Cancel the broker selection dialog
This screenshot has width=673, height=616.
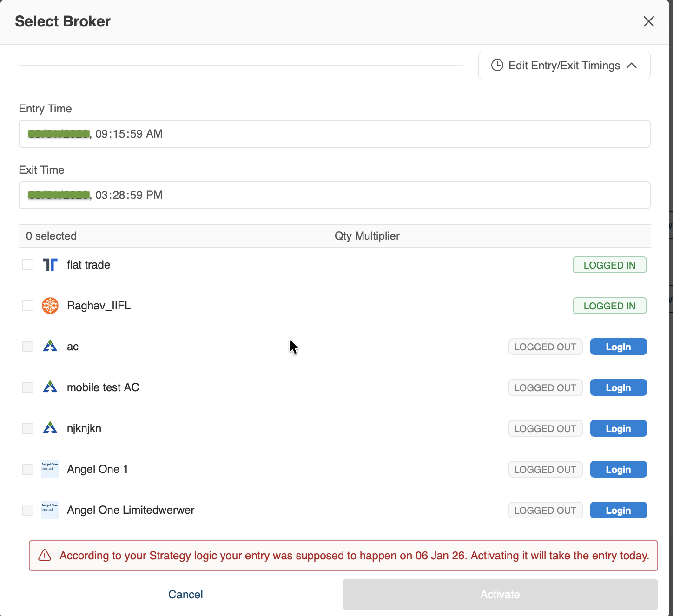[x=185, y=595]
